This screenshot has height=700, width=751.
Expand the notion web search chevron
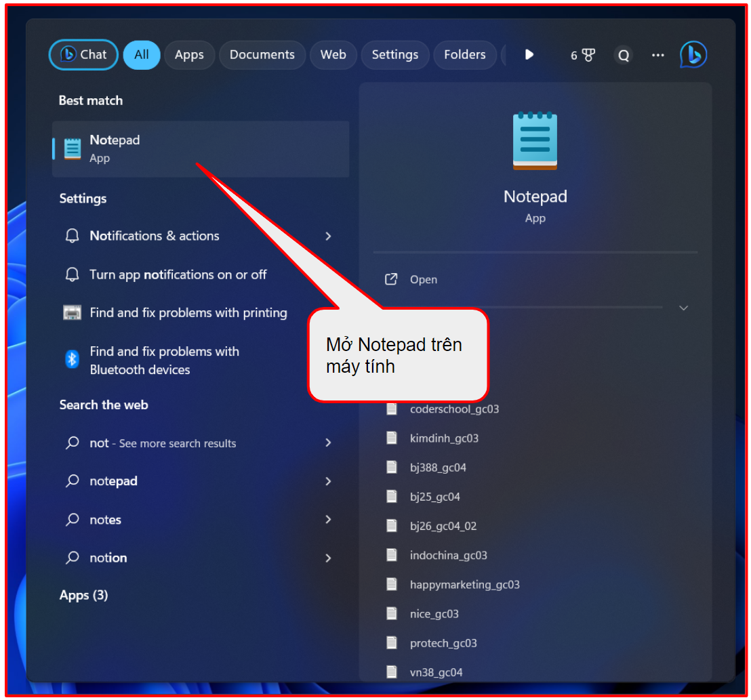(x=328, y=558)
